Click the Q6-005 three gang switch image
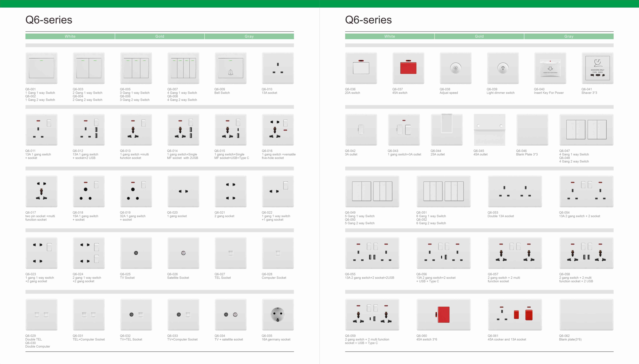 pos(136,68)
